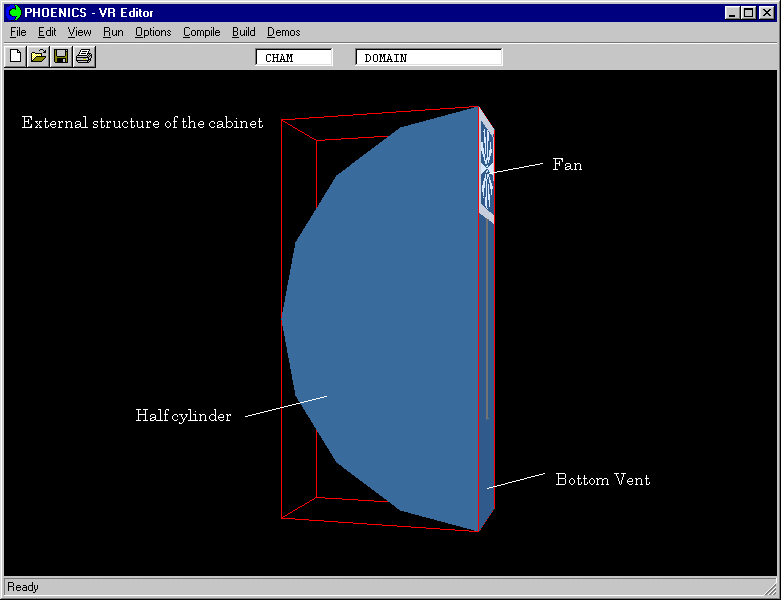Open the Options menu
Viewport: 781px width, 600px height.
[x=153, y=32]
